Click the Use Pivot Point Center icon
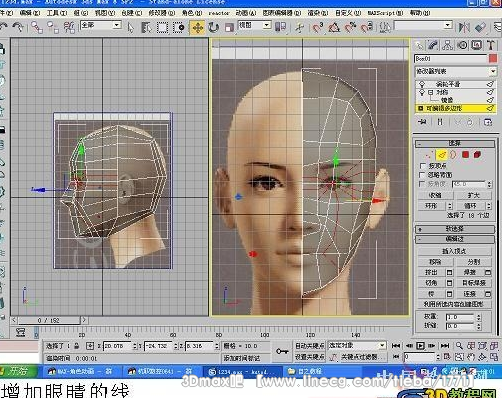 click(280, 27)
